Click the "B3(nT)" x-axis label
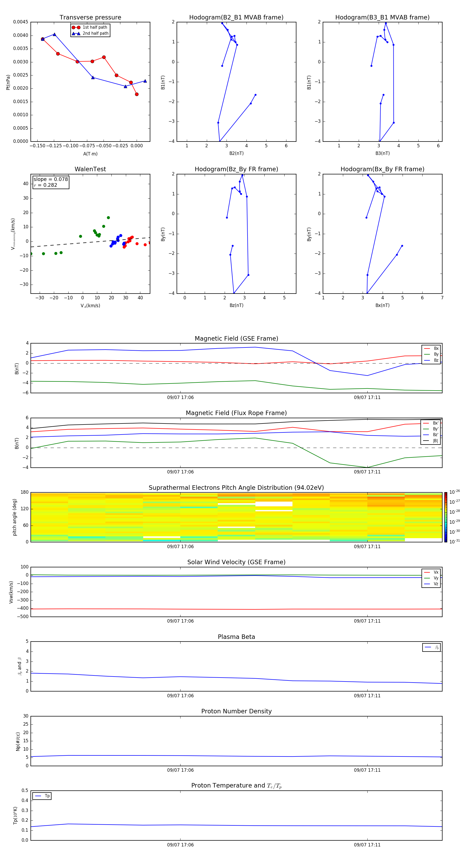The height and width of the screenshot is (868, 473). coord(382,153)
